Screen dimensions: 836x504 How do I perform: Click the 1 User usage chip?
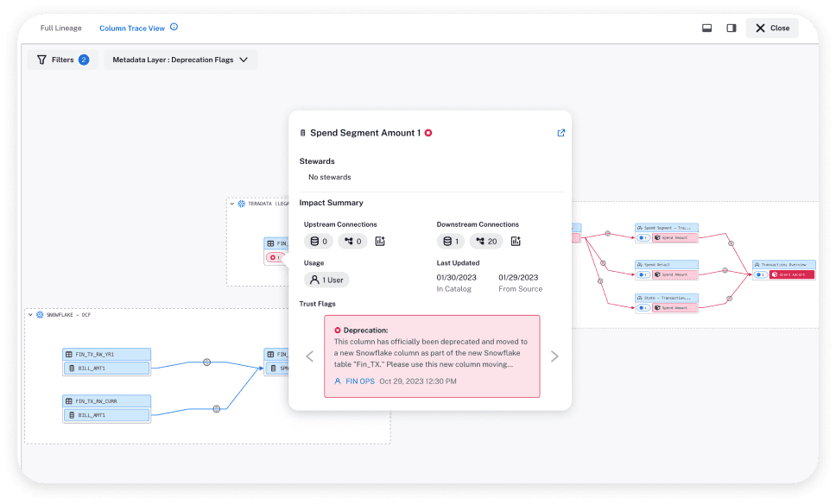[326, 280]
